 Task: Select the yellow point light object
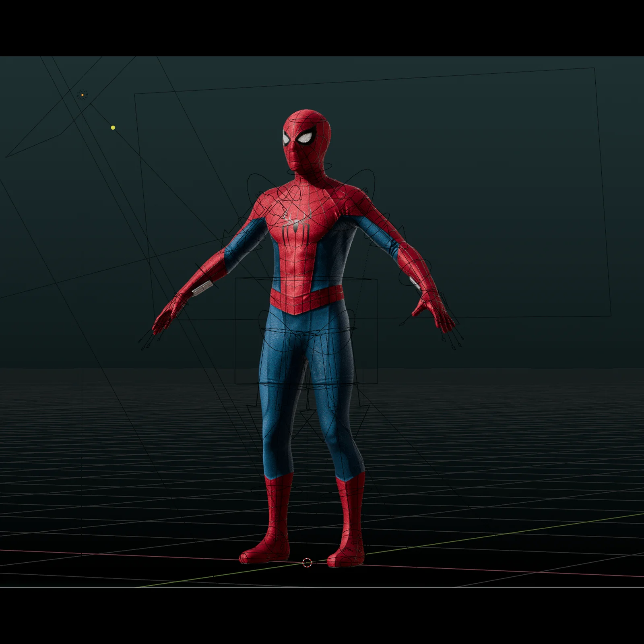pos(113,127)
